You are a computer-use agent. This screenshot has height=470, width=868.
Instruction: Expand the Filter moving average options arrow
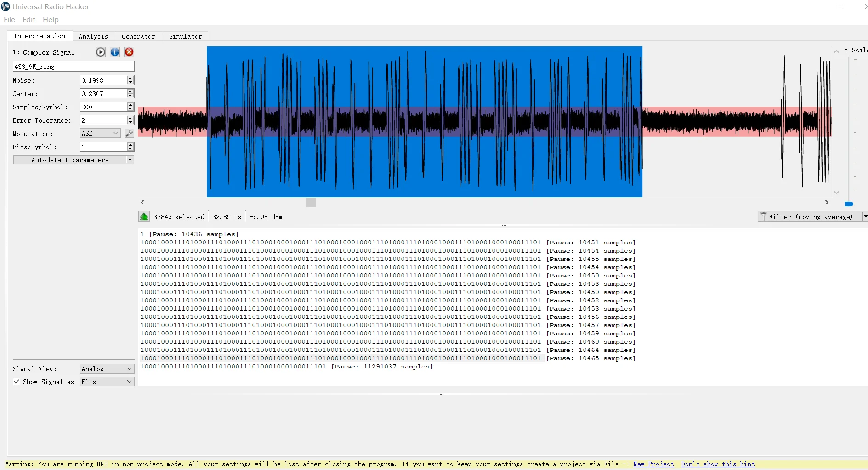click(865, 216)
